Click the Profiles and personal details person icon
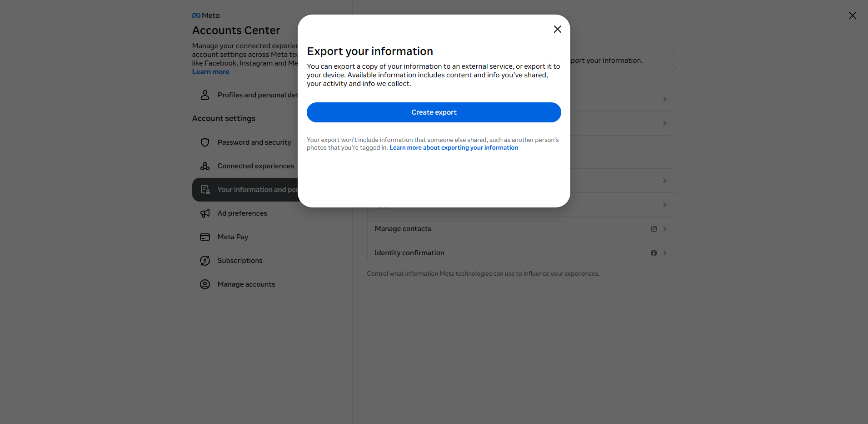Viewport: 868px width, 424px height. (x=205, y=95)
